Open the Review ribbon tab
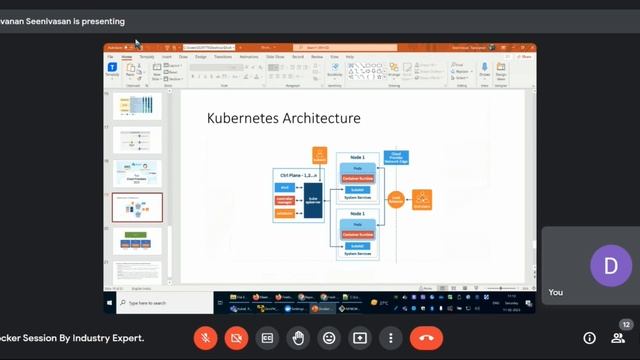This screenshot has height=360, width=640. (x=317, y=57)
